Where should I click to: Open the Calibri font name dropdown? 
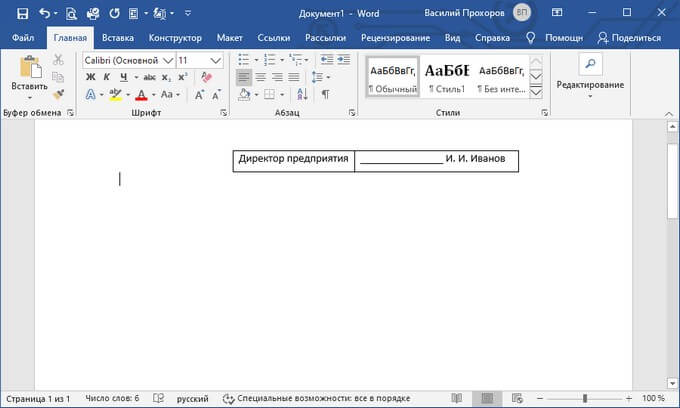click(168, 60)
